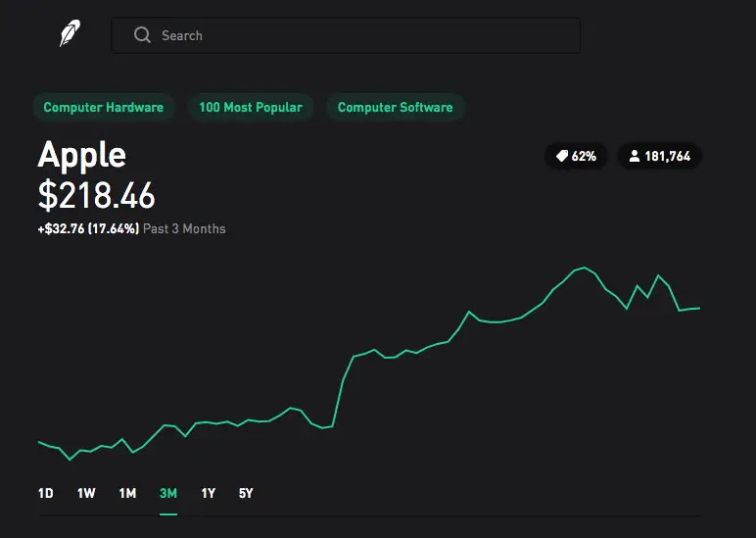
Task: Select the active 3M range tab
Action: tap(168, 493)
